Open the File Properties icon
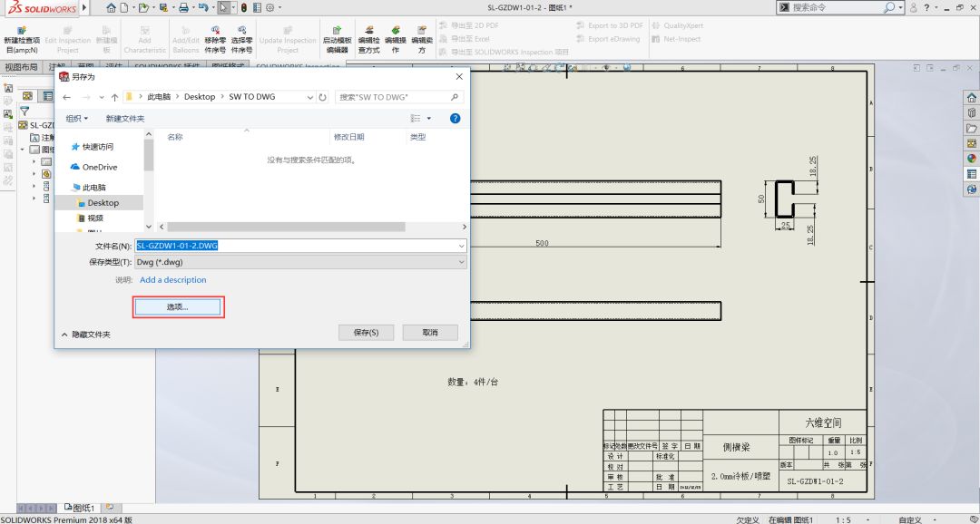The height and width of the screenshot is (524, 980). coord(257,7)
